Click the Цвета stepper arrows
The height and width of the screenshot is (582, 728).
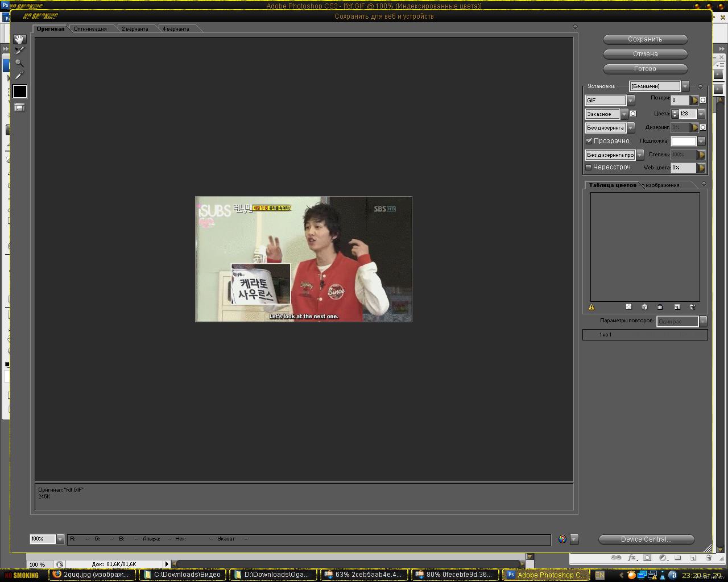coord(675,114)
